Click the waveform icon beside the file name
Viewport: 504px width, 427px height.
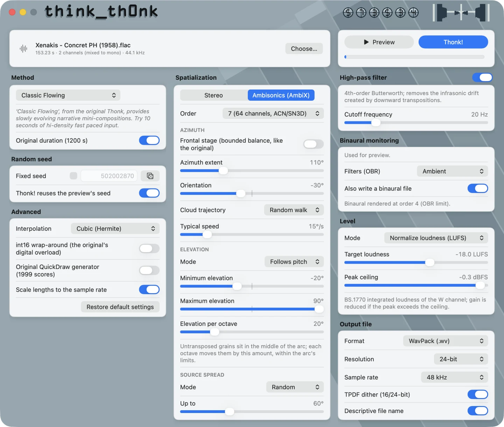pos(23,49)
